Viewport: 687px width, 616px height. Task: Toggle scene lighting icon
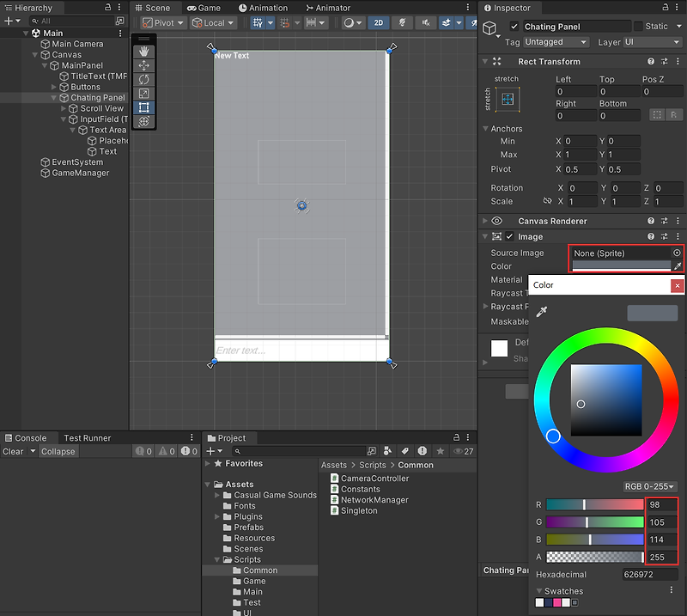pos(402,23)
